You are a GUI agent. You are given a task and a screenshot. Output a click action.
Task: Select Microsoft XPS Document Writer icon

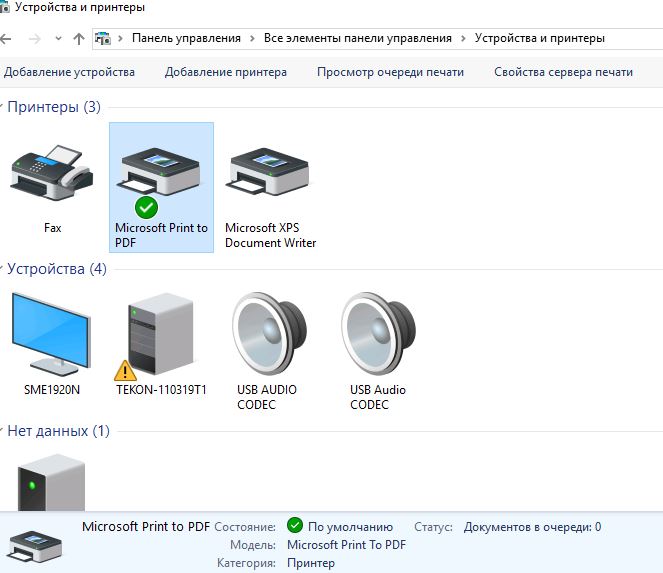coord(270,178)
